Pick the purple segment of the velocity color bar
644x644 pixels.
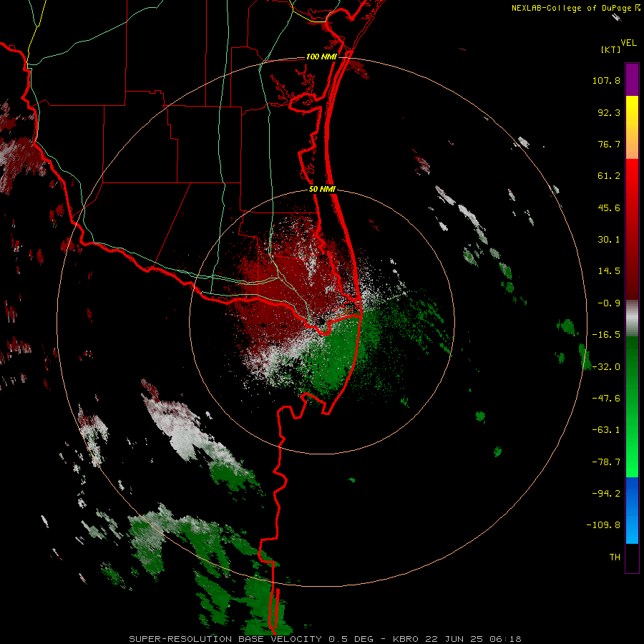(x=632, y=79)
